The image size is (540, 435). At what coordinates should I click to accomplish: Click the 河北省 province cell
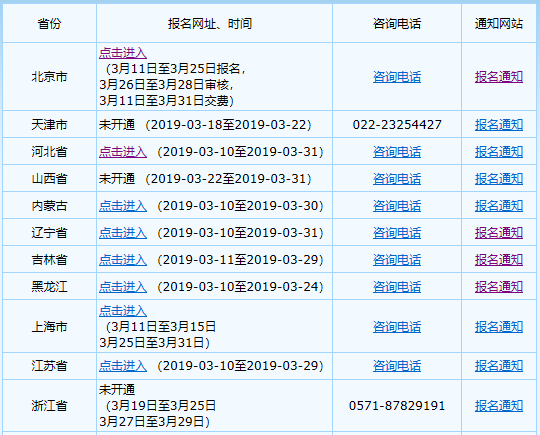(49, 152)
